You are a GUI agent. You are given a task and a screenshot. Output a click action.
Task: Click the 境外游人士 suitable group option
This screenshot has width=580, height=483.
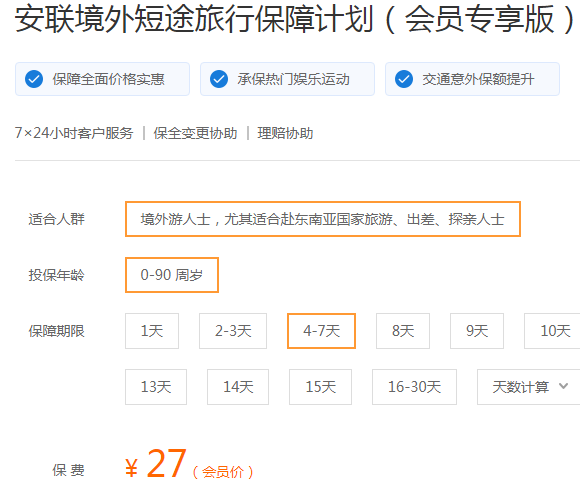tap(323, 219)
